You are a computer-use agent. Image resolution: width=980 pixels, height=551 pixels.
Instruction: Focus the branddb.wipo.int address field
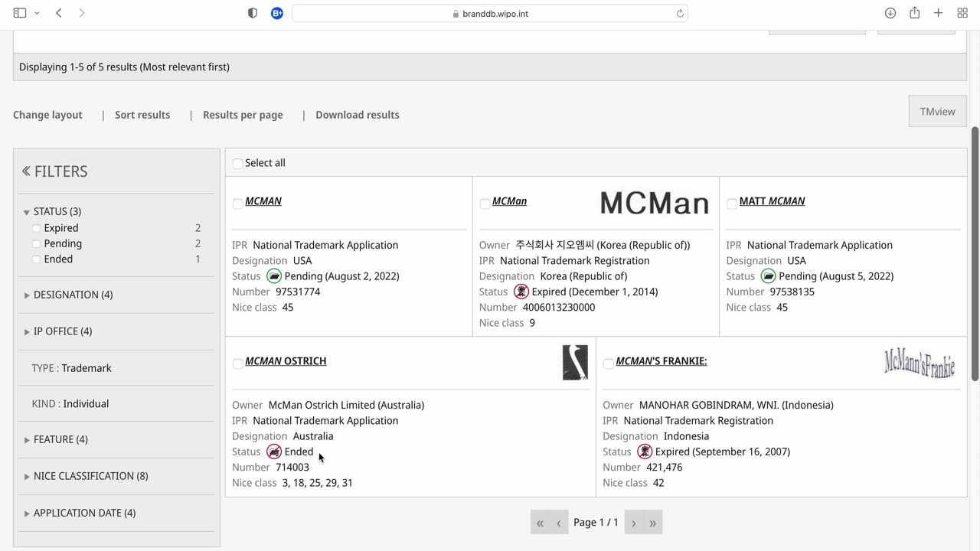click(x=490, y=13)
